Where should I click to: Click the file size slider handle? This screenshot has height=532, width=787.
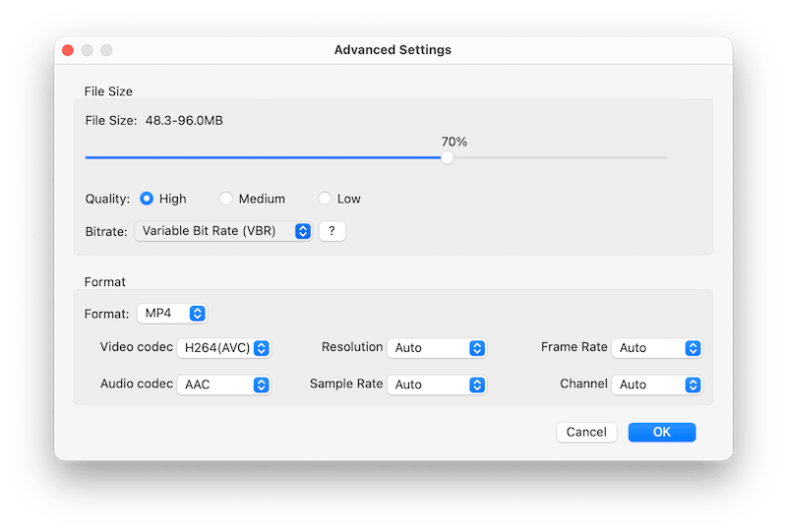pyautogui.click(x=448, y=157)
